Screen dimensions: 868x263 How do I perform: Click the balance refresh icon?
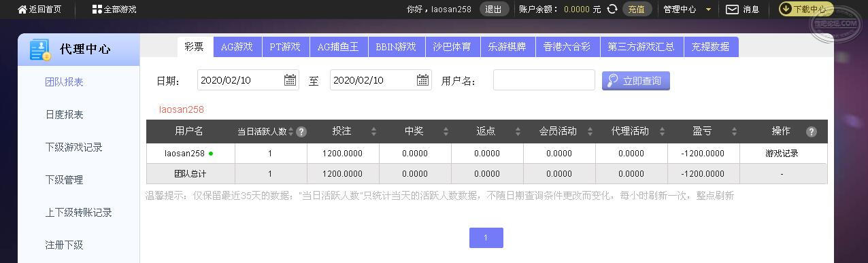[612, 10]
